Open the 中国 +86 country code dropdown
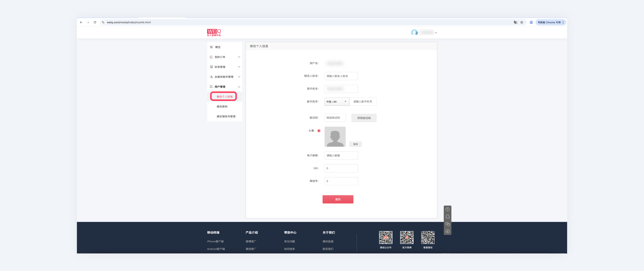 tap(336, 102)
